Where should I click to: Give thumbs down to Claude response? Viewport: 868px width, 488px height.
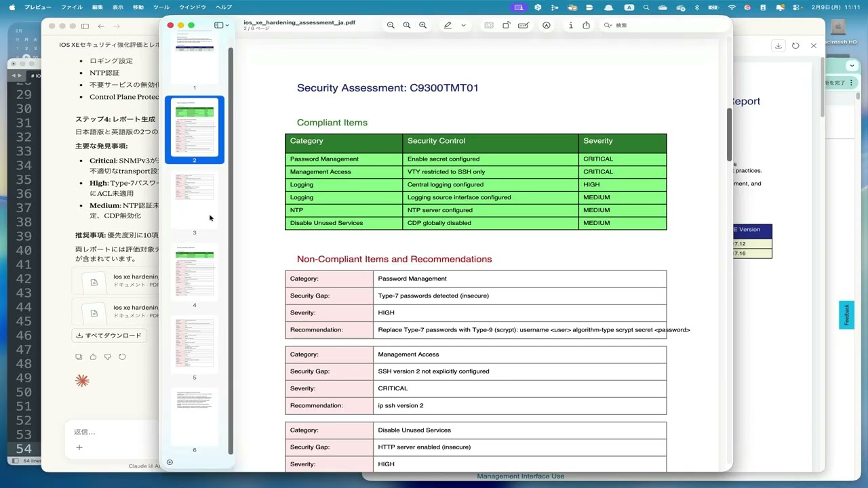click(x=107, y=357)
